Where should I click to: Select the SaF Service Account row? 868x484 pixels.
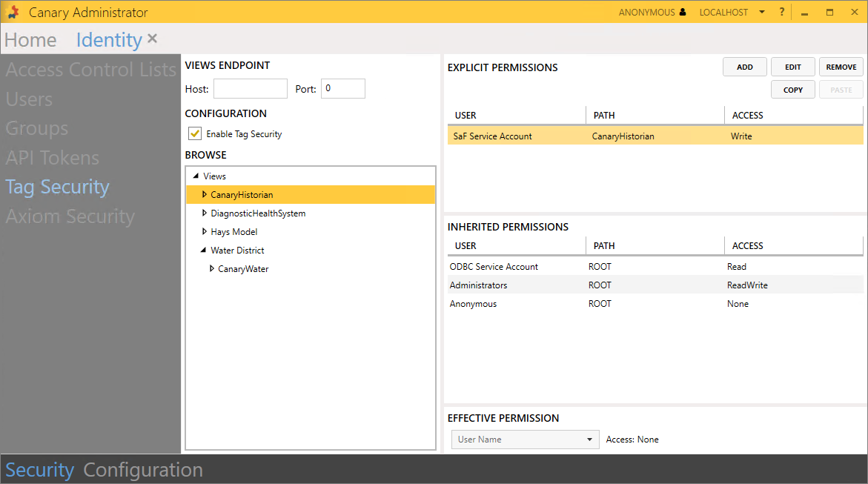pos(492,136)
